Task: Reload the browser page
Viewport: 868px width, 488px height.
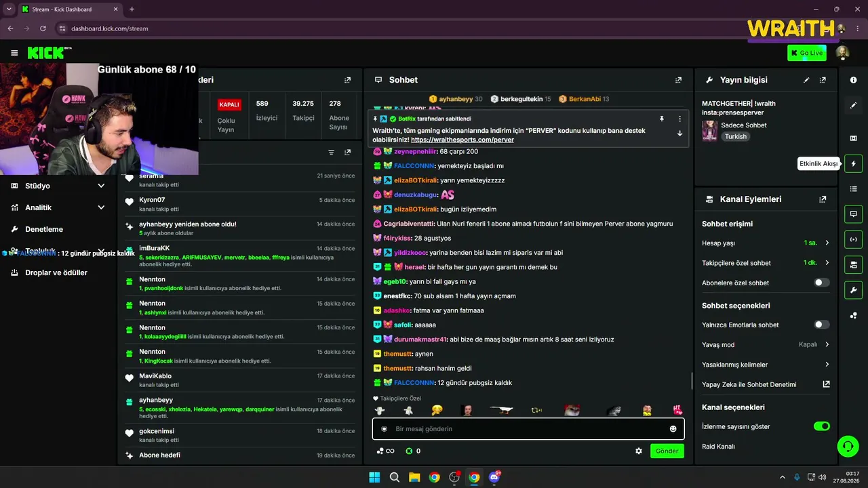Action: point(43,28)
